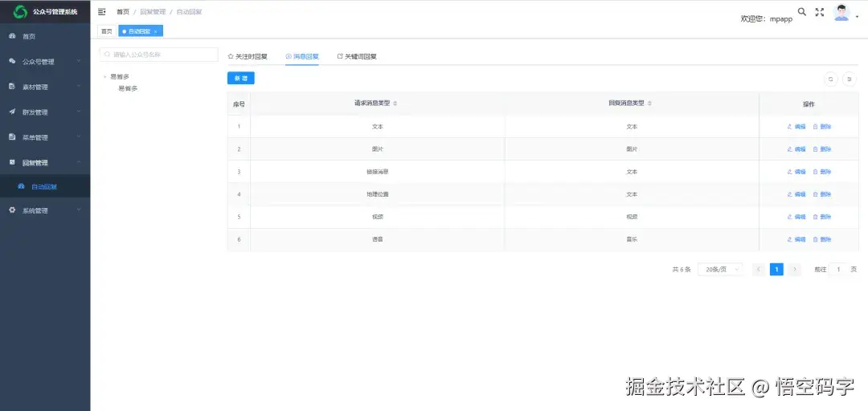Select the 自动回复 page tab
This screenshot has width=868, height=411.
pos(139,31)
